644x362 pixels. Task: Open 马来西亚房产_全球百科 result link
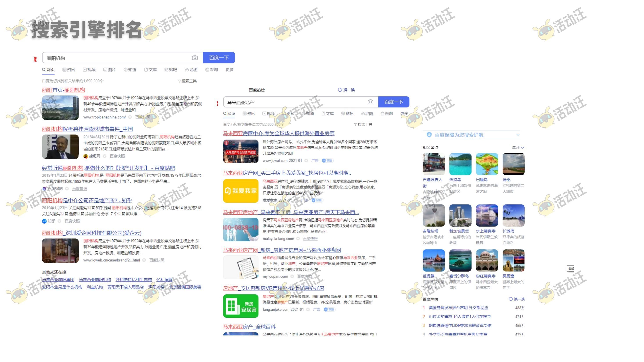tap(249, 327)
